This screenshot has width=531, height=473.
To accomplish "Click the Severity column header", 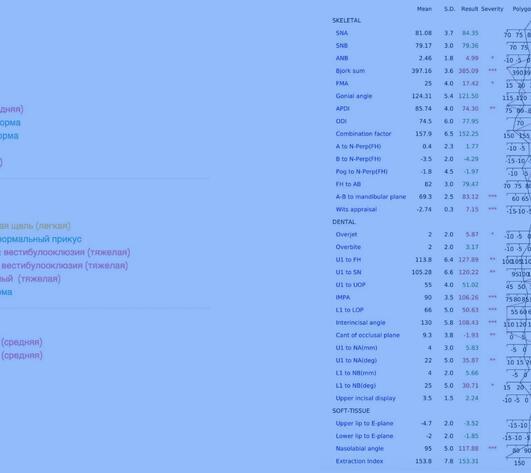I will click(x=492, y=9).
